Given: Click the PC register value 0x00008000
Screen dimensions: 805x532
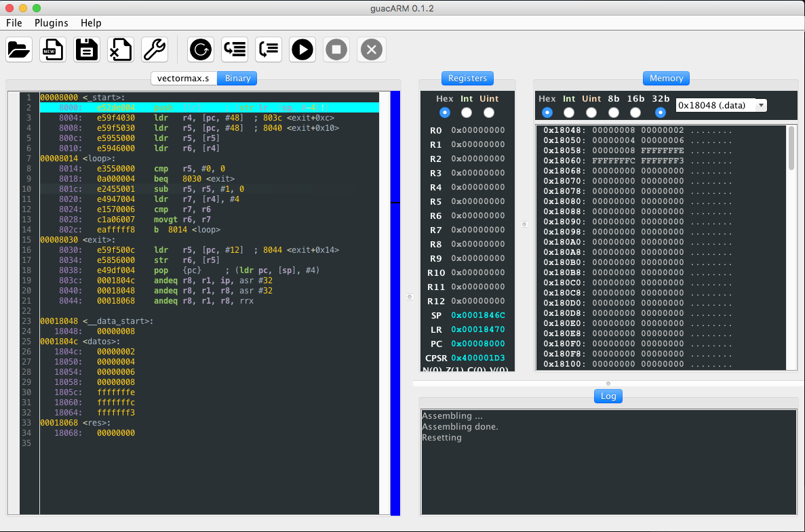Looking at the screenshot, I should (x=478, y=344).
